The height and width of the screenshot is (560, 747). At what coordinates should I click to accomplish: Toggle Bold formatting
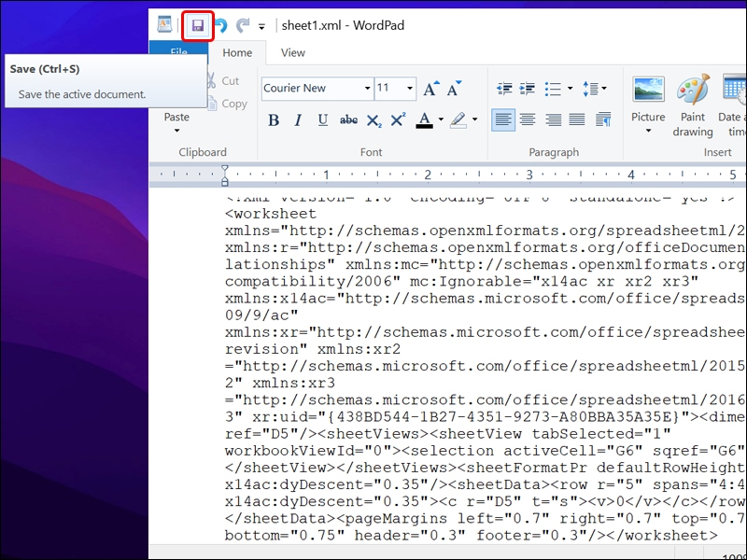point(274,120)
